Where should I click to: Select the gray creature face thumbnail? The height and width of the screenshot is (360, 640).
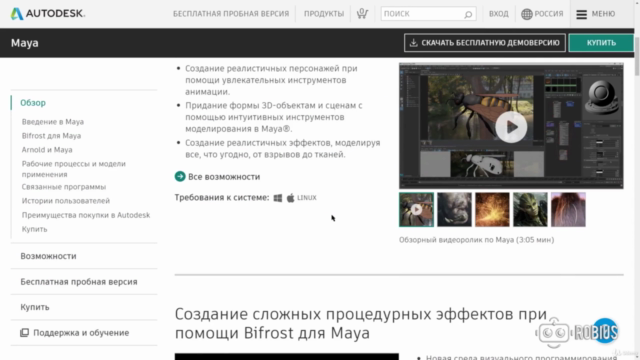pyautogui.click(x=454, y=209)
